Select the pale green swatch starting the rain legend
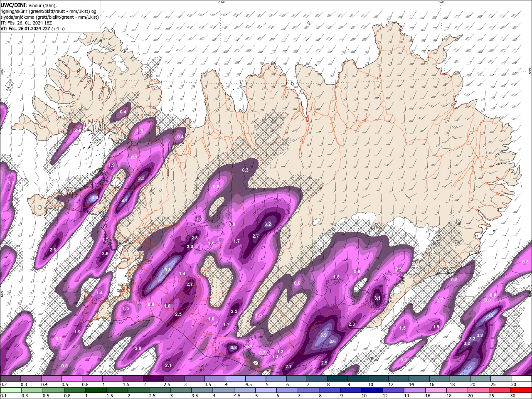Viewport: 532px width, 399px height. pyautogui.click(x=10, y=390)
